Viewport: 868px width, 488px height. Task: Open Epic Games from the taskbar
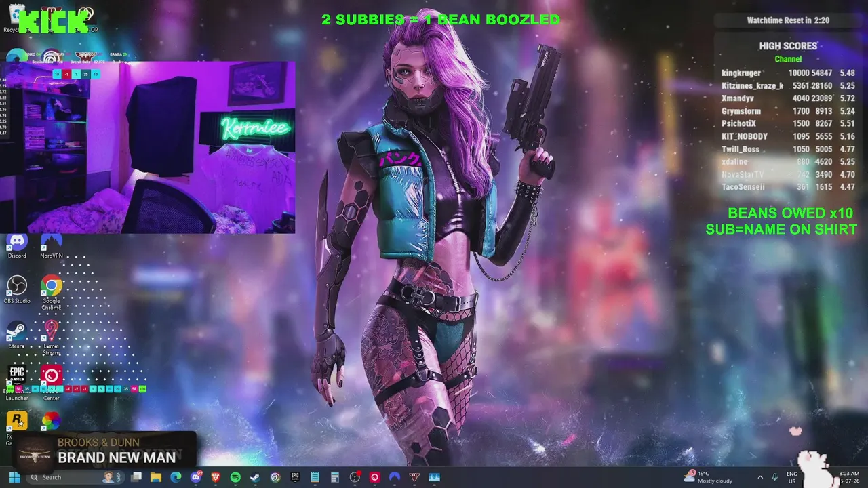click(x=295, y=477)
